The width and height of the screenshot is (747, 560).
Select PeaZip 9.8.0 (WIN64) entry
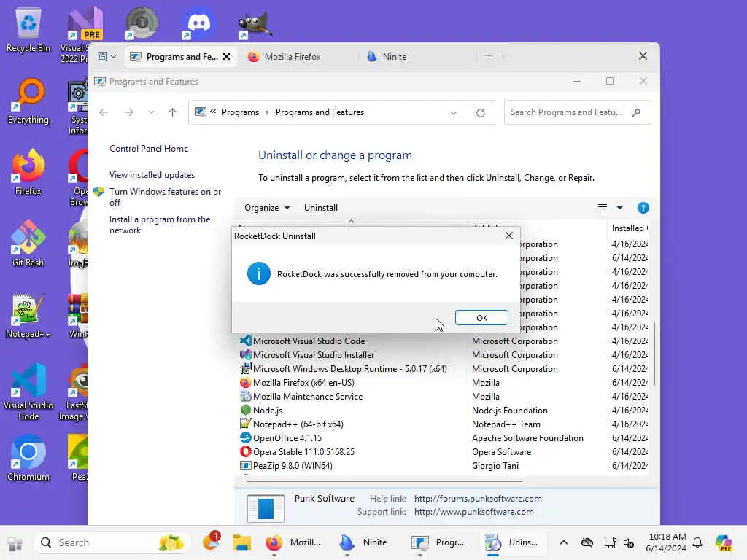293,465
